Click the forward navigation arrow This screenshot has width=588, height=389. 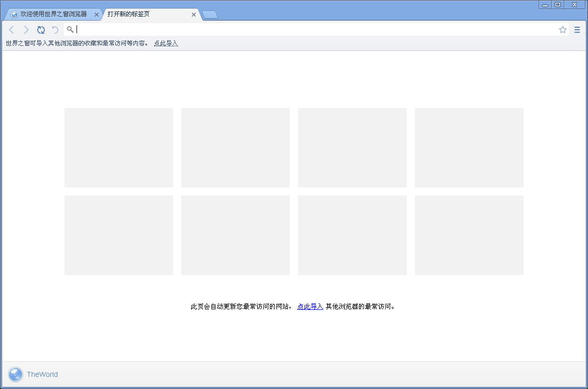pos(26,30)
